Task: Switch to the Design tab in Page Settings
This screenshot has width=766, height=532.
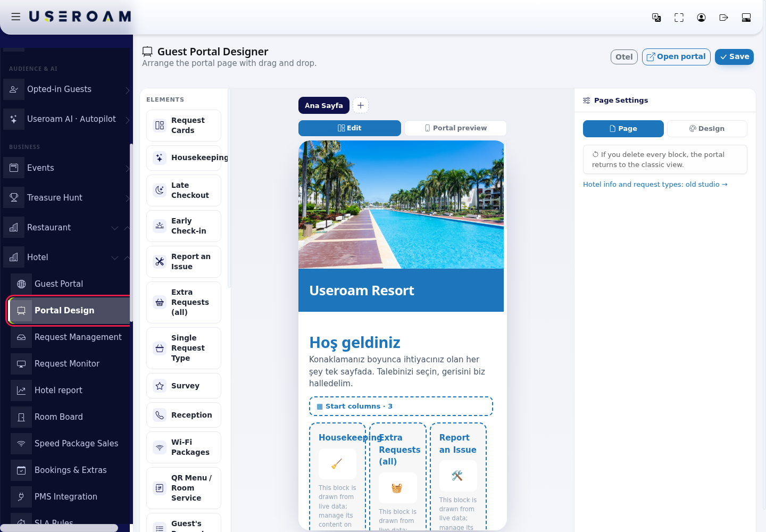Action: 707,129
